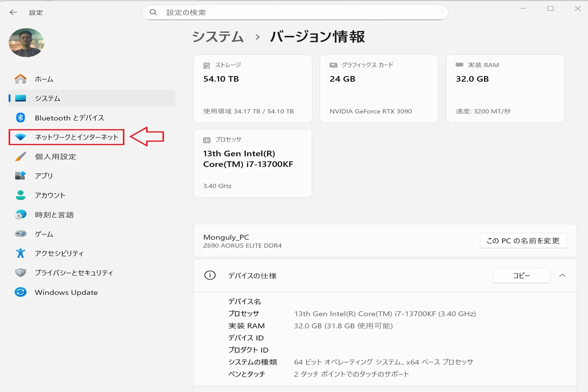Open 個人用設定 page
The image size is (588, 392).
click(x=92, y=156)
